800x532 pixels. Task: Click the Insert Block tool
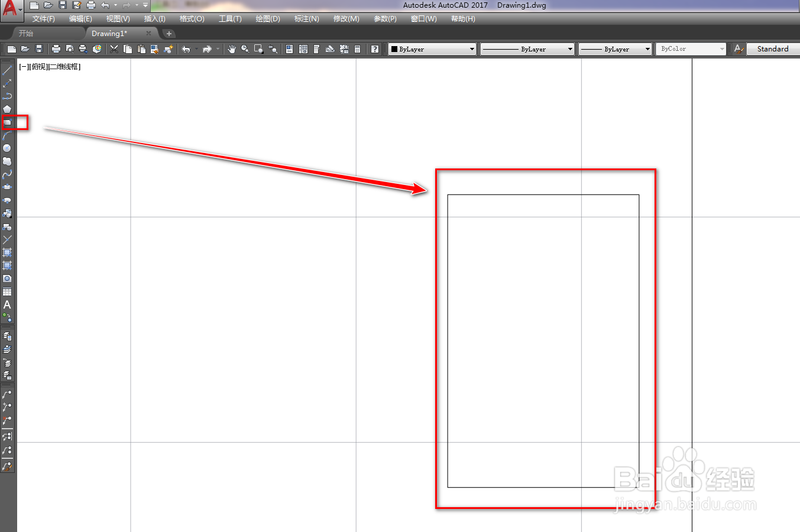click(x=7, y=213)
